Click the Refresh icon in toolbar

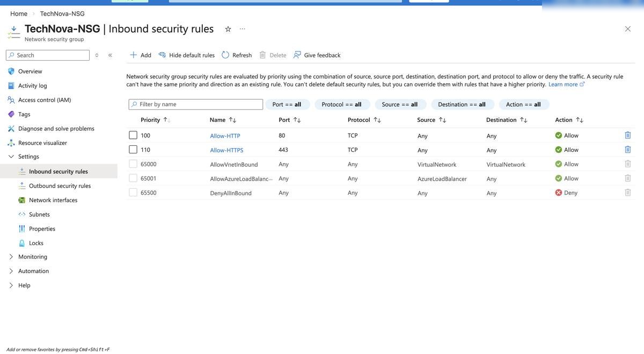225,55
